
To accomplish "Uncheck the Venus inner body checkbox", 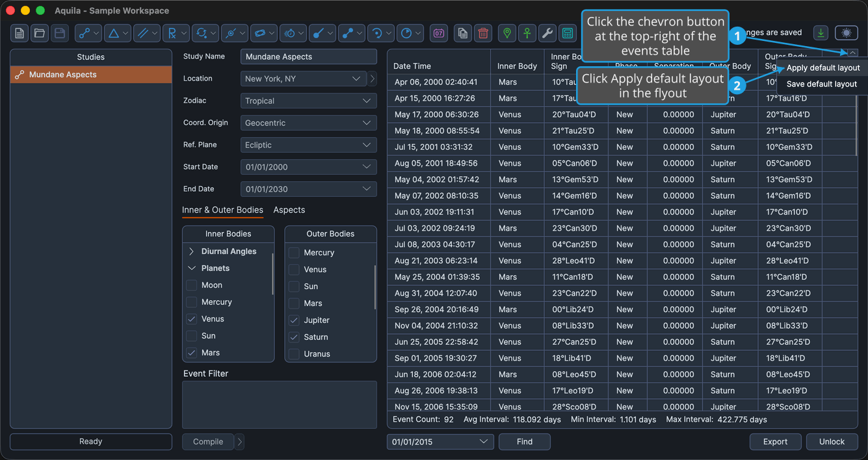I will [192, 319].
